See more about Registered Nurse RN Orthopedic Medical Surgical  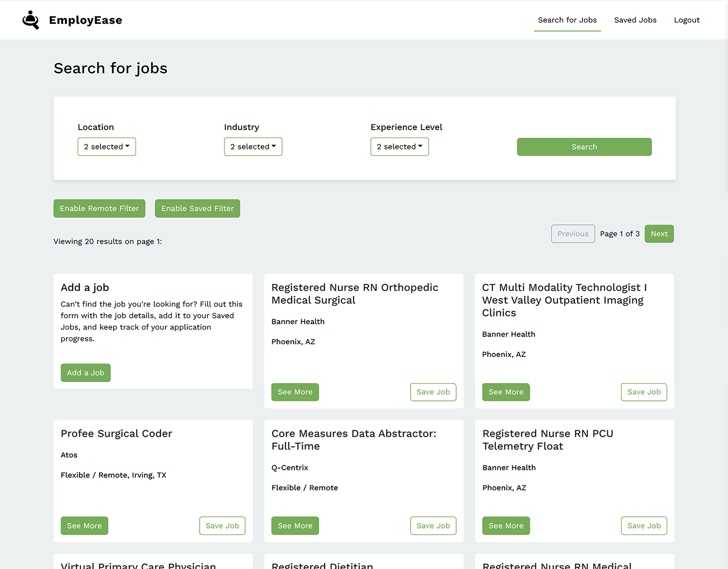[x=295, y=392]
